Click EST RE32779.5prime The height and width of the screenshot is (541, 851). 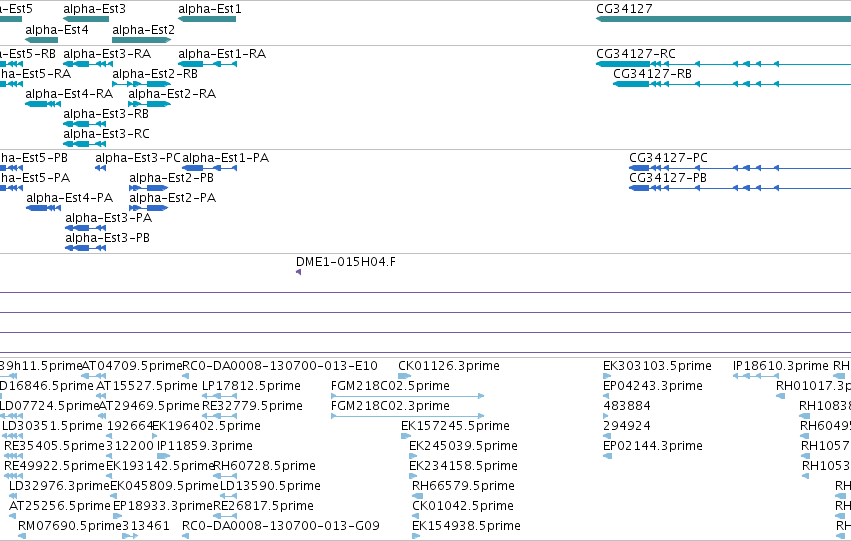point(252,406)
